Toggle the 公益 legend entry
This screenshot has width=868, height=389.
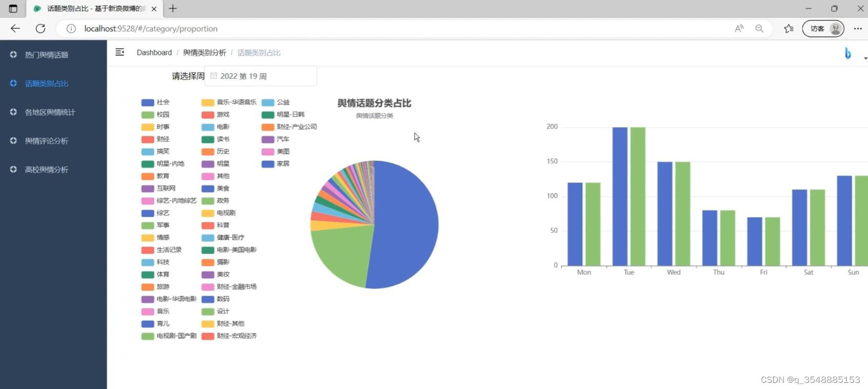(276, 103)
